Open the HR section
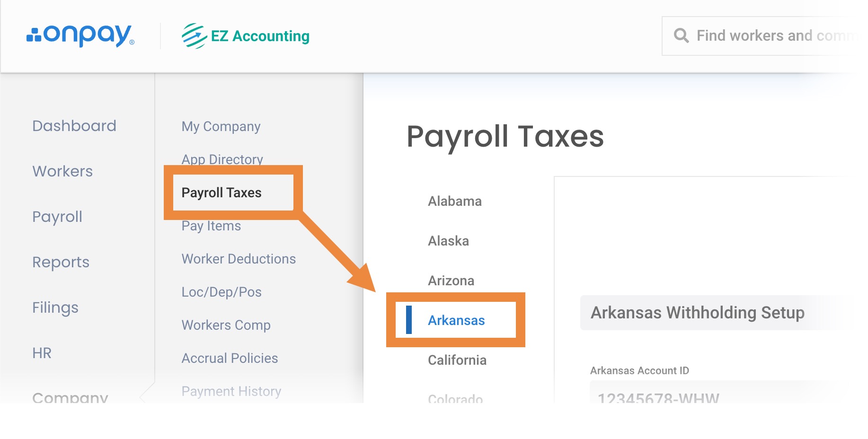 42,353
